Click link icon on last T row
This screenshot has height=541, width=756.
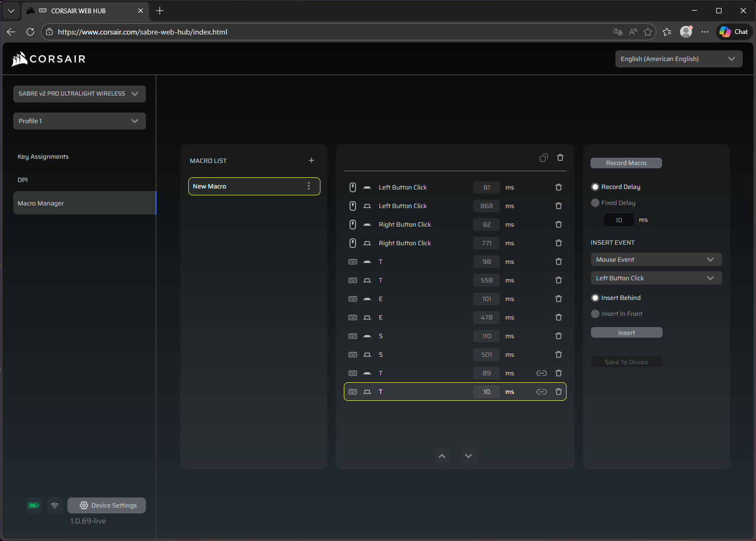541,392
